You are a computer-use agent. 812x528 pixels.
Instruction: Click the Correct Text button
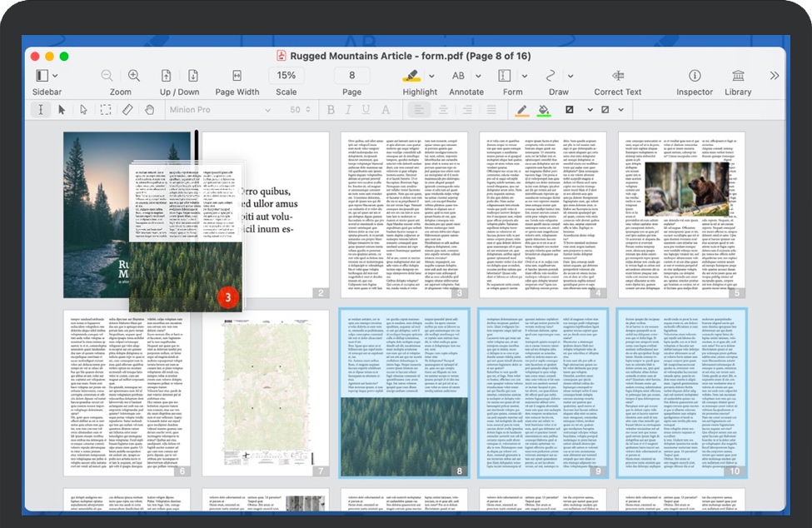(x=616, y=77)
